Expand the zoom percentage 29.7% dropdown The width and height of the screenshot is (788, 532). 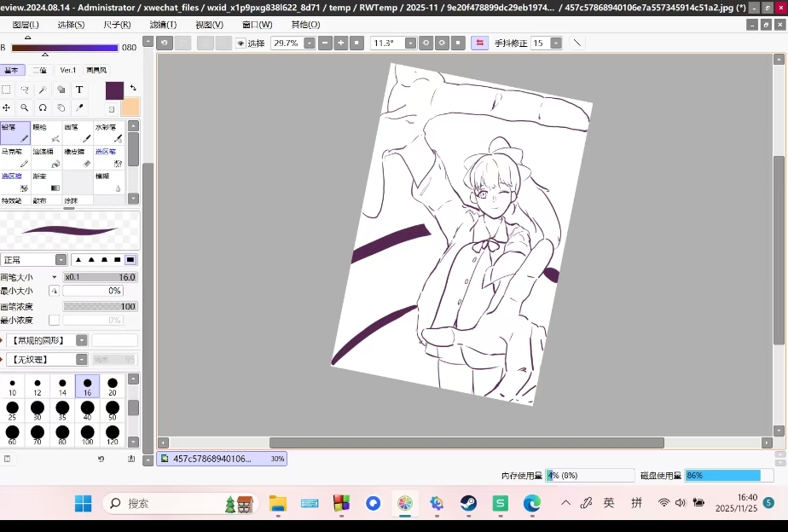(309, 43)
